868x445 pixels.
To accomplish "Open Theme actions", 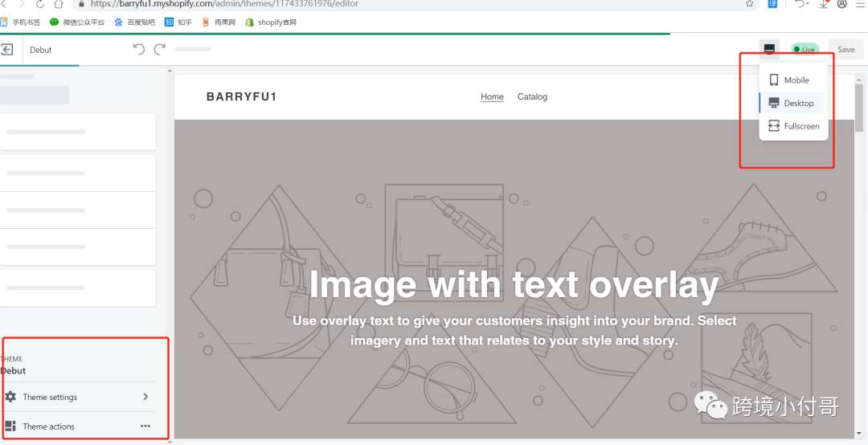I will pyautogui.click(x=78, y=427).
